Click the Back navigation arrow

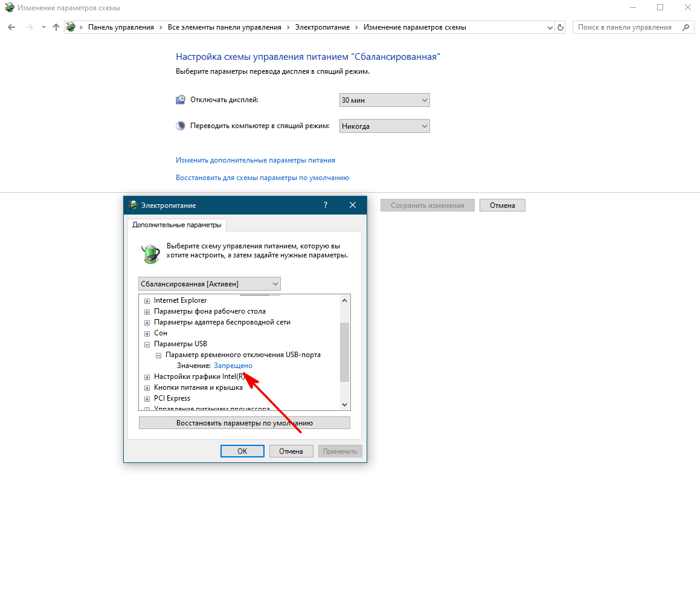tap(11, 27)
